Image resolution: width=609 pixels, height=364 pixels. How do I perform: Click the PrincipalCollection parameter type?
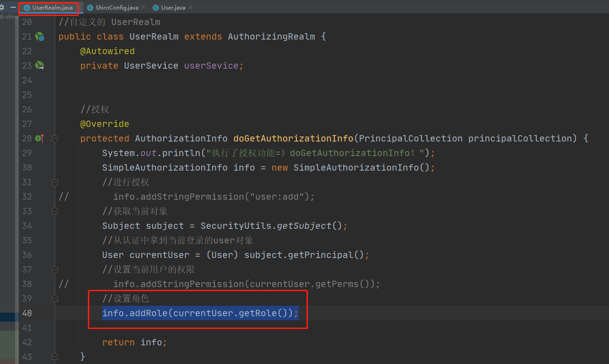(411, 138)
